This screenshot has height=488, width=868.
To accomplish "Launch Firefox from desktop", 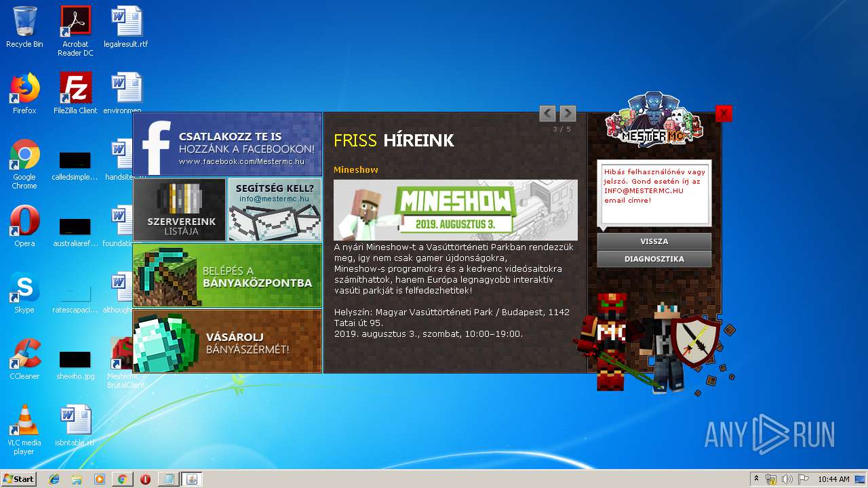I will pos(24,94).
